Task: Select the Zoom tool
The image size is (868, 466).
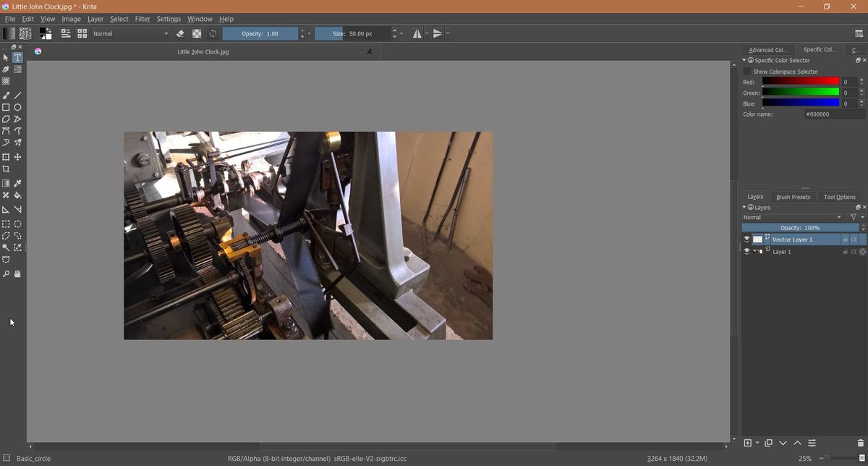Action: (x=6, y=274)
